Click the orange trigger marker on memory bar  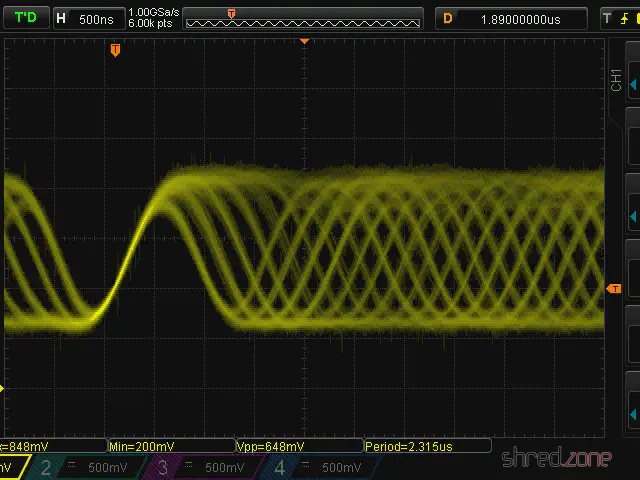click(232, 13)
